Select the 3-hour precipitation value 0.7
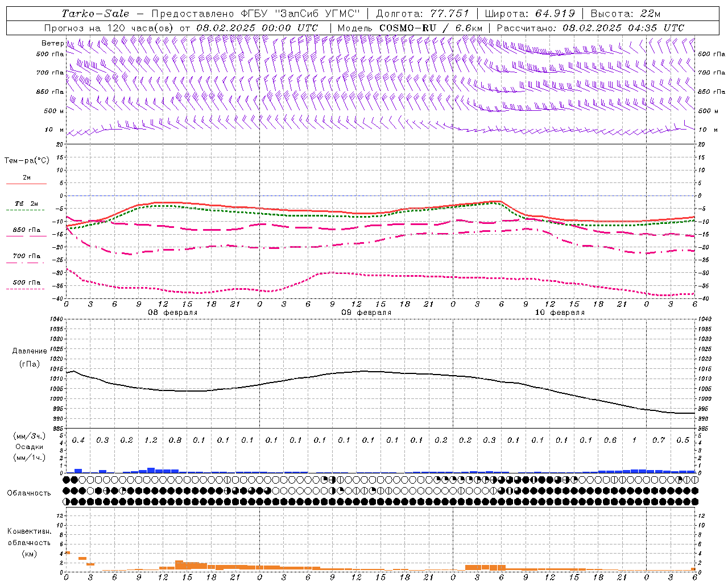728x582 pixels. [x=659, y=440]
